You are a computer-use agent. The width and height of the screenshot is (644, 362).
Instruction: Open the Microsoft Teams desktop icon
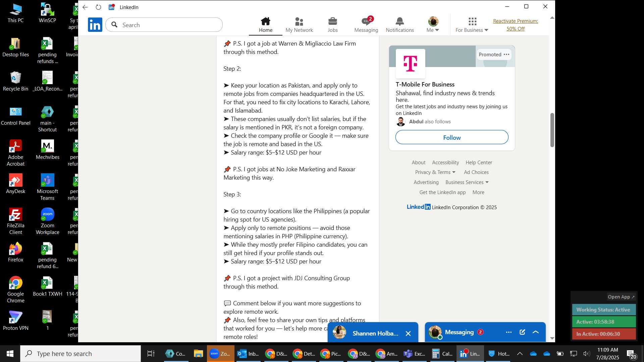point(47,188)
